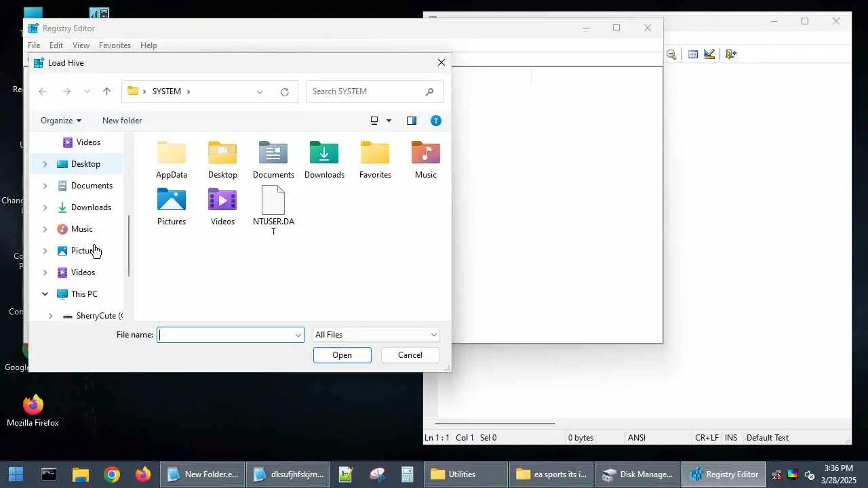This screenshot has height=488, width=868.
Task: Close the Load Hive dialog
Action: [441, 62]
